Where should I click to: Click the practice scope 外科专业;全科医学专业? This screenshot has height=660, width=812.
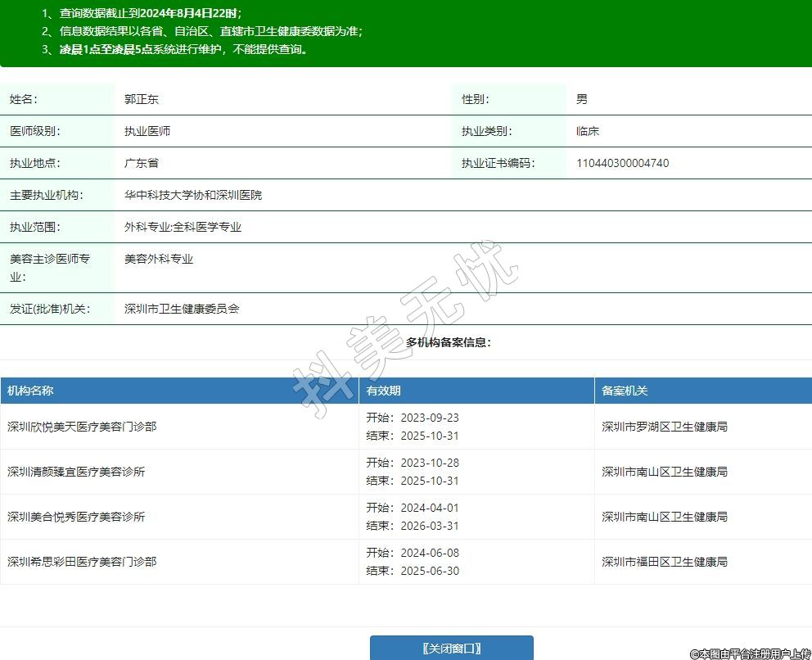pyautogui.click(x=183, y=227)
